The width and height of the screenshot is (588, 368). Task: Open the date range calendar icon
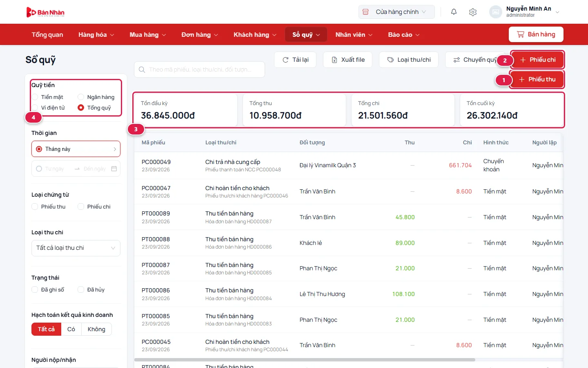click(x=114, y=168)
